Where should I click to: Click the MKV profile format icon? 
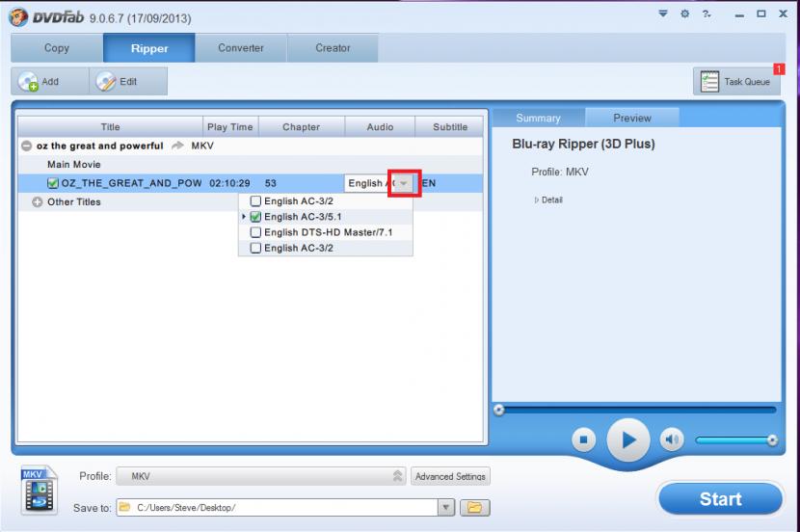[39, 490]
